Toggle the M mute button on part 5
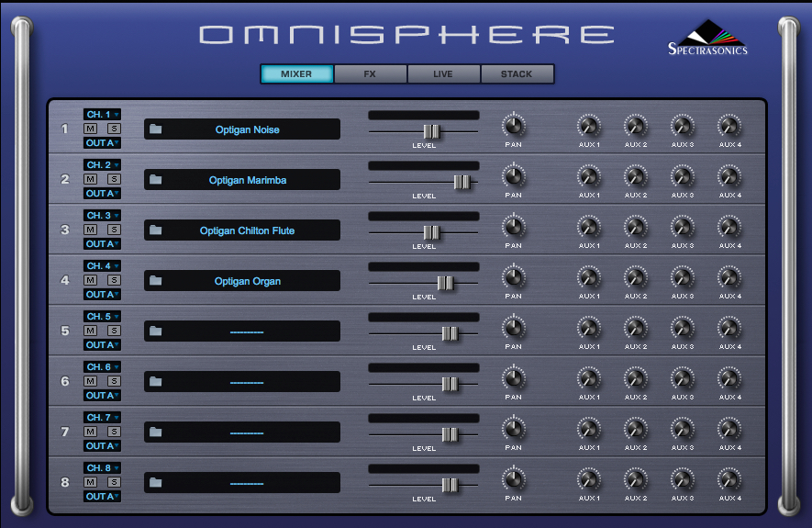 tap(91, 331)
